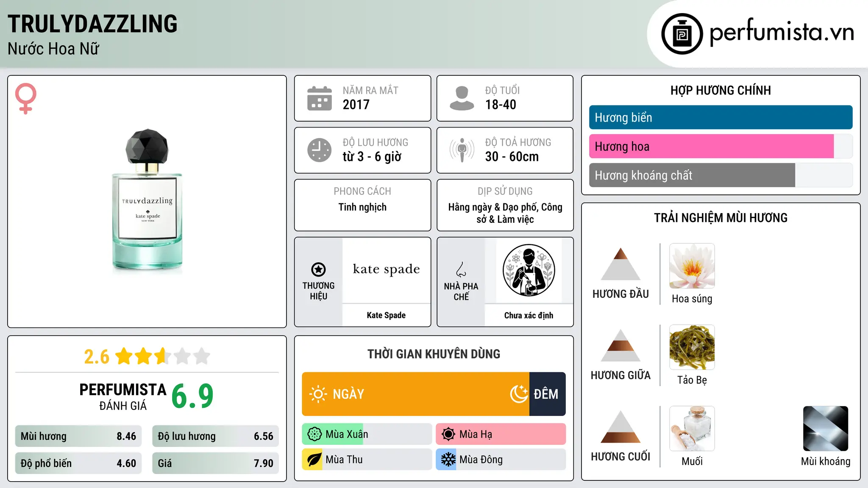This screenshot has width=868, height=488.
Task: Click the Chưa xác định perfumer label
Action: pos(529,315)
